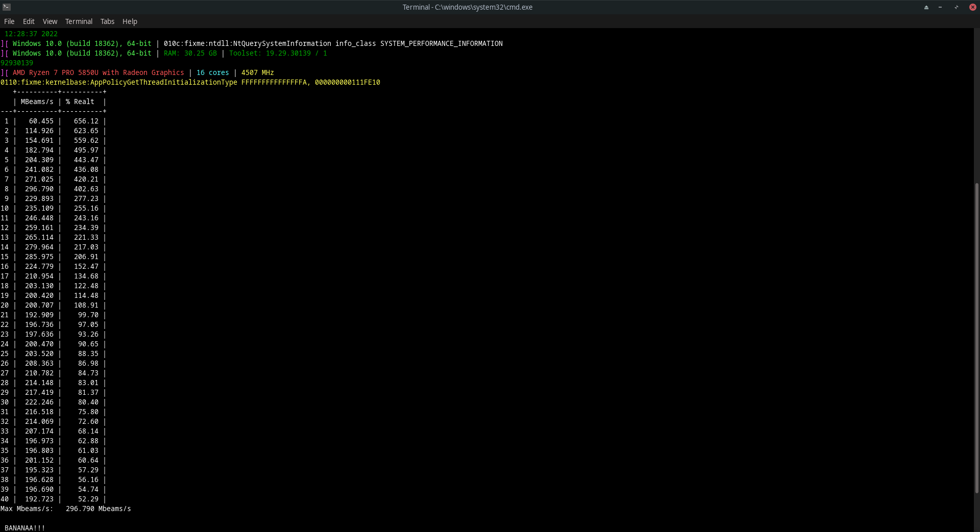
Task: Click the 'MBeams/s' column header
Action: [37, 102]
